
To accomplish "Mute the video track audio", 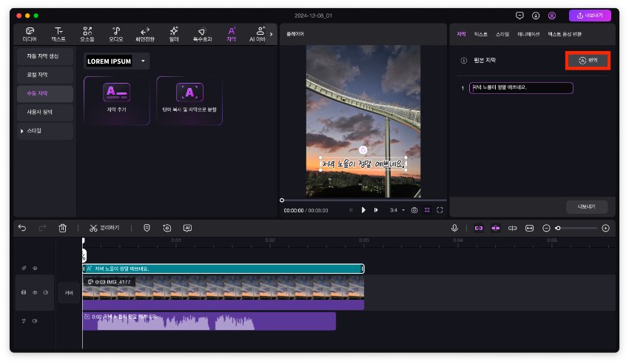I will [x=46, y=293].
